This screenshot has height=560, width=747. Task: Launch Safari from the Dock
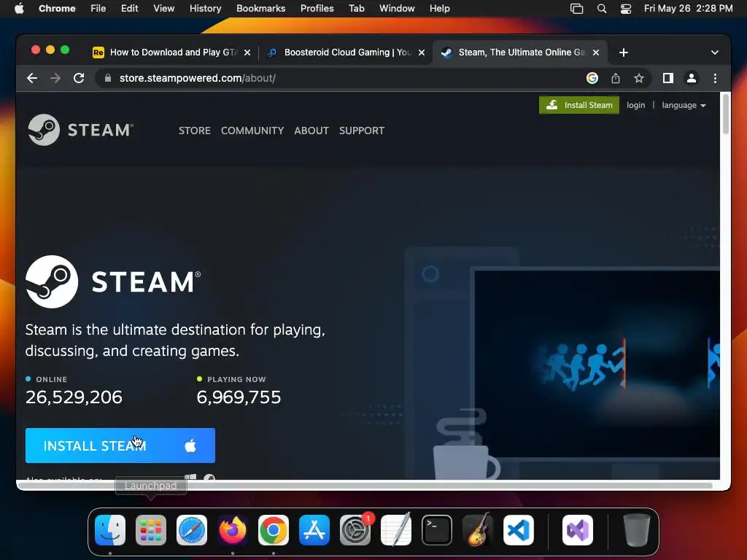coord(192,530)
